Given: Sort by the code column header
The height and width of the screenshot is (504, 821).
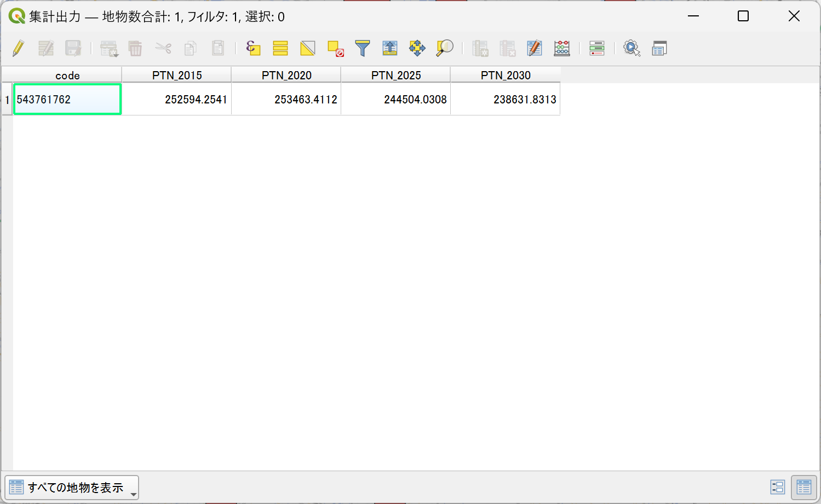Looking at the screenshot, I should point(67,75).
